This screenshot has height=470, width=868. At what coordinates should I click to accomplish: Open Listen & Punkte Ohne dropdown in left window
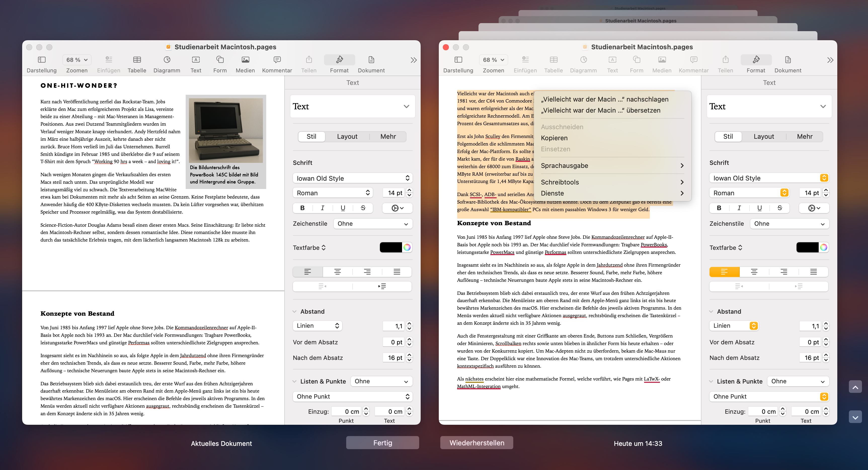coord(381,382)
